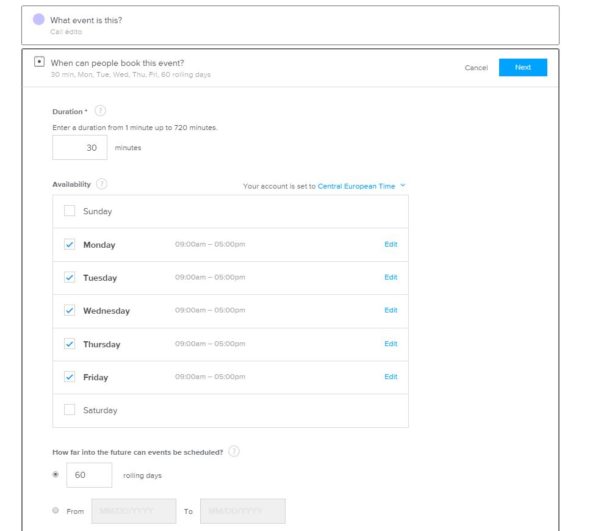Uncheck the Wednesday checkbox

pyautogui.click(x=69, y=310)
